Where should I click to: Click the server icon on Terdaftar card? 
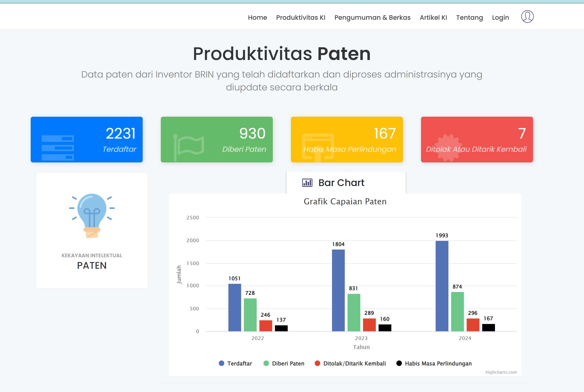click(58, 148)
